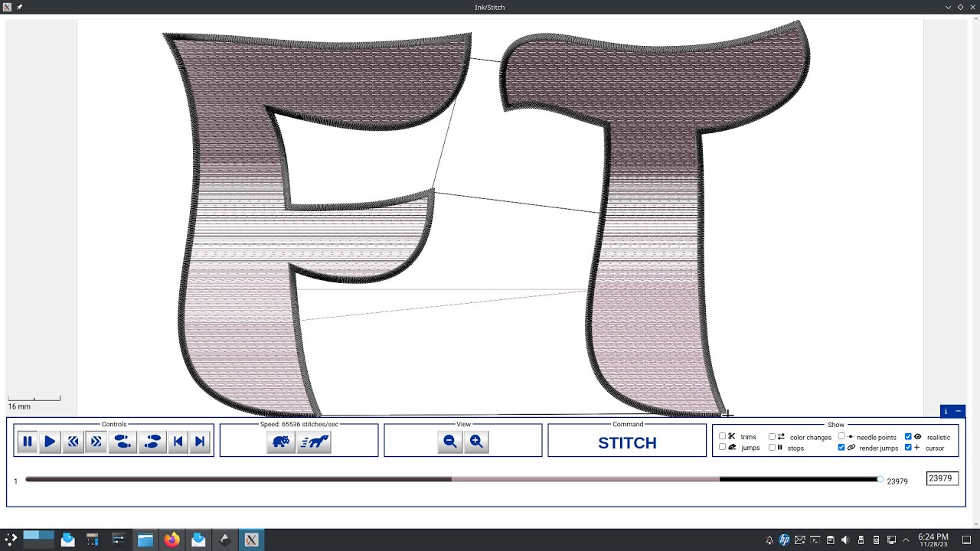
Task: Enable the stops checkbox
Action: (772, 447)
